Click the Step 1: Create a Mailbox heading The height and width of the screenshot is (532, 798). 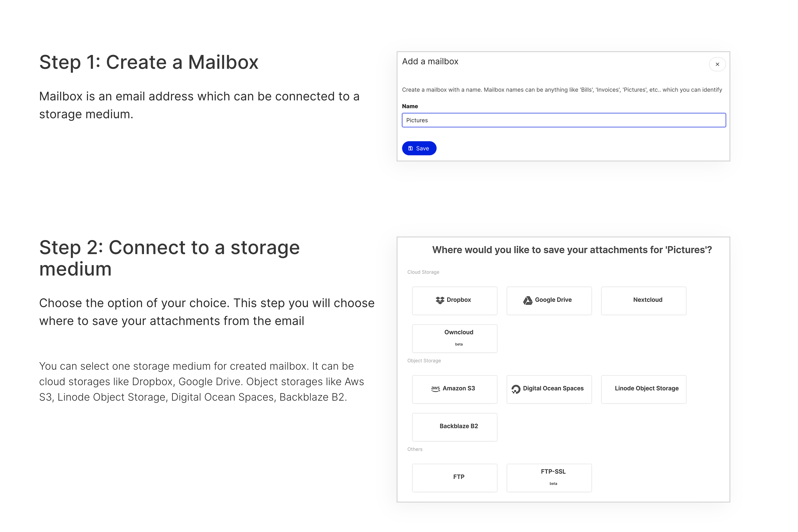pos(149,63)
